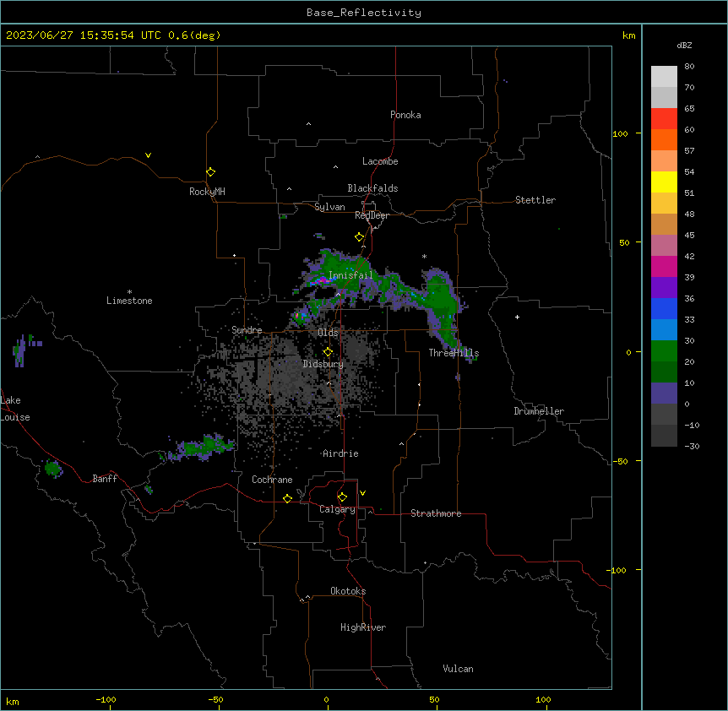The width and height of the screenshot is (728, 711).
Task: Select the Ponoka town label
Action: [405, 115]
